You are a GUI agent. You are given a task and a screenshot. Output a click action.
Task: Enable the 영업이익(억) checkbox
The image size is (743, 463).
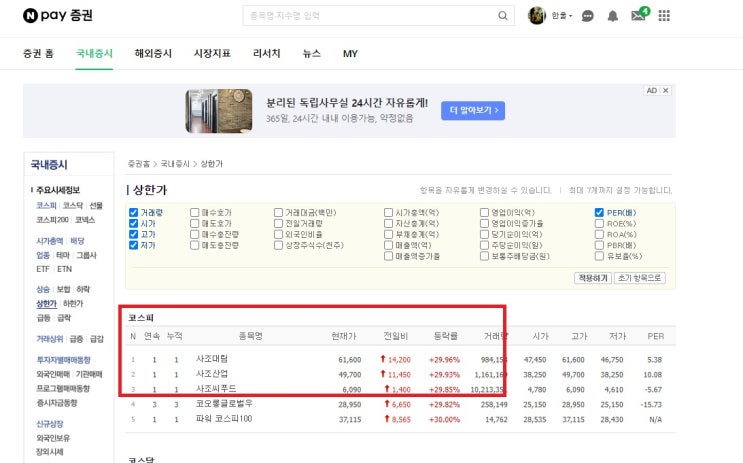[x=484, y=212]
